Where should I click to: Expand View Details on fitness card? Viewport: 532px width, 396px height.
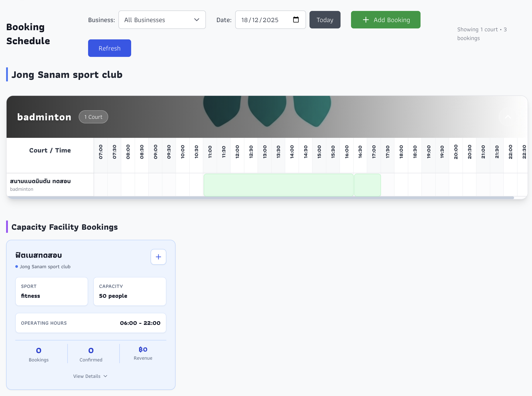coord(90,376)
